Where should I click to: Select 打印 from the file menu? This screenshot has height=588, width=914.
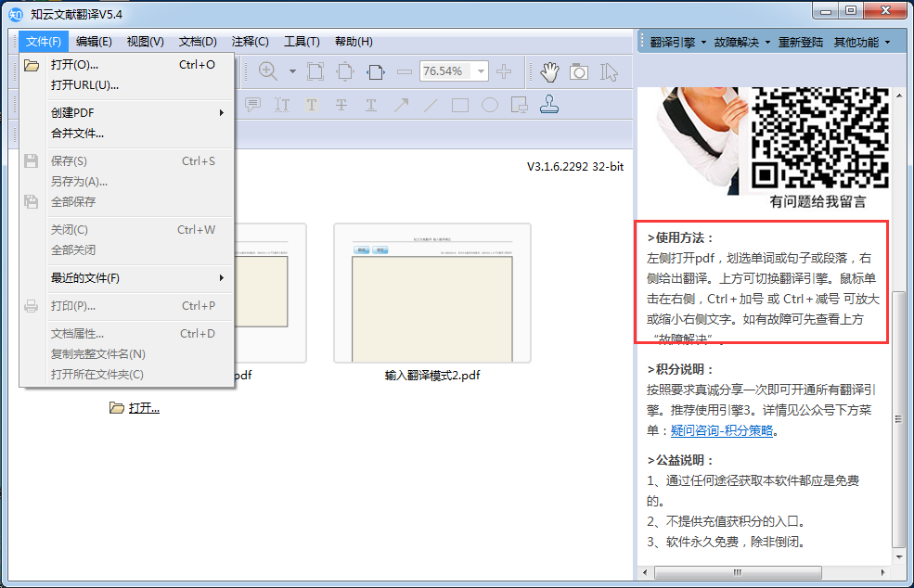(x=71, y=307)
